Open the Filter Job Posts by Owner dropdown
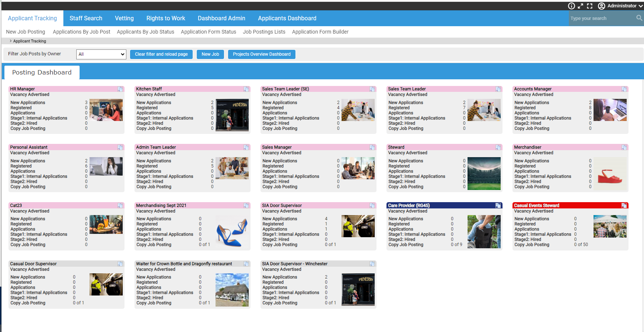This screenshot has width=644, height=332. (x=101, y=54)
